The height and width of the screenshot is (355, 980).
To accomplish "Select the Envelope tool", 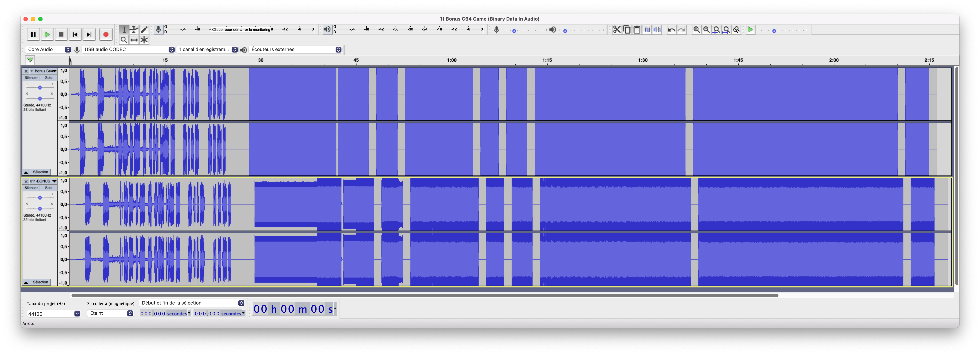I will click(134, 30).
